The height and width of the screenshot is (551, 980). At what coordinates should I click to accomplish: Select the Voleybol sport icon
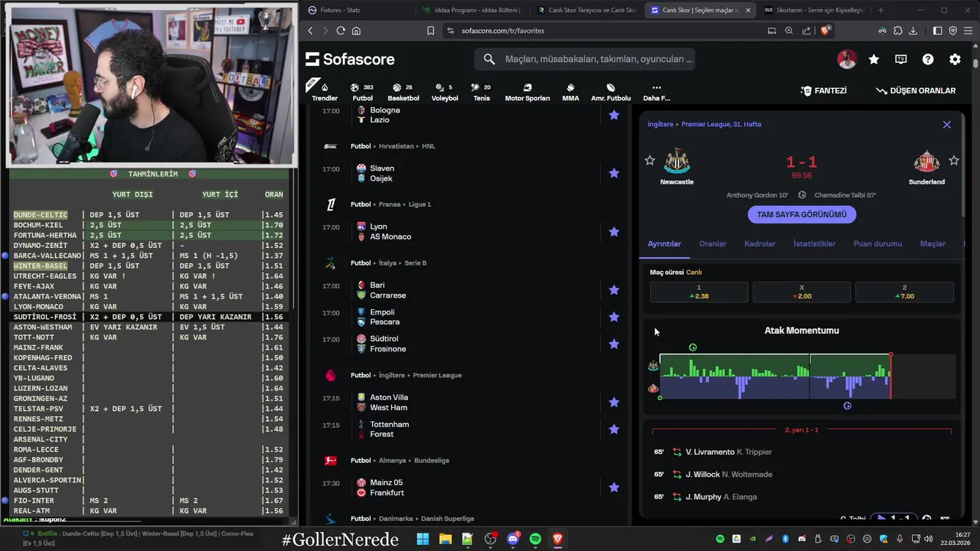coord(445,92)
